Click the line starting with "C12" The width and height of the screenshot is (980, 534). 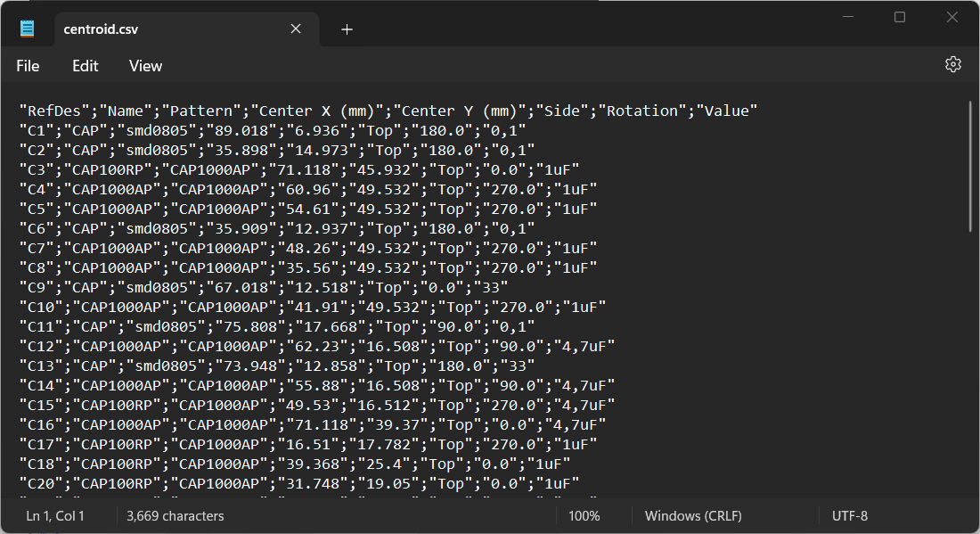[317, 347]
